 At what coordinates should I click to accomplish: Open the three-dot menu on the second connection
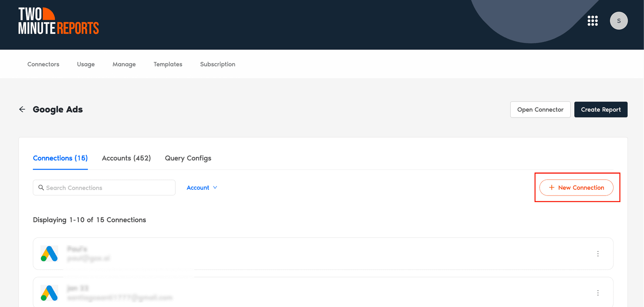point(598,293)
